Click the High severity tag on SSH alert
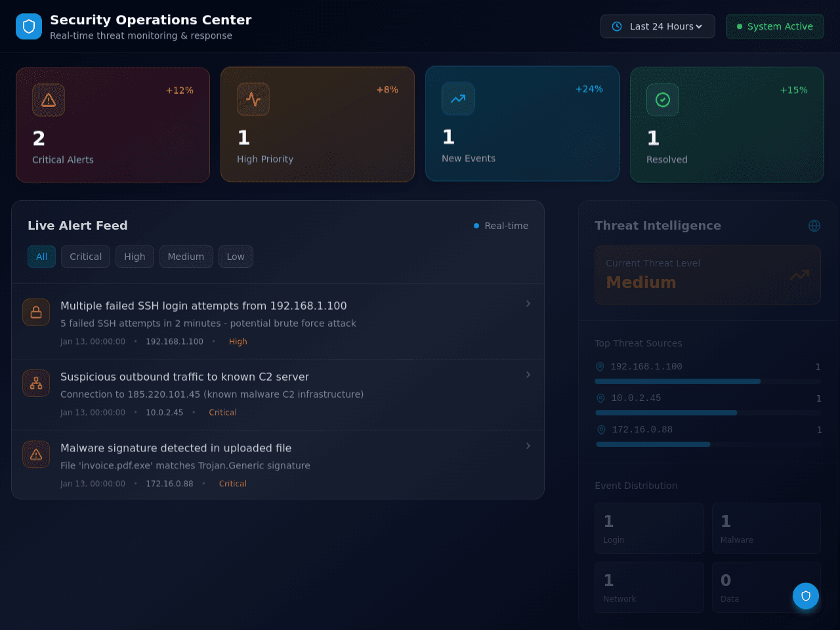 238,341
